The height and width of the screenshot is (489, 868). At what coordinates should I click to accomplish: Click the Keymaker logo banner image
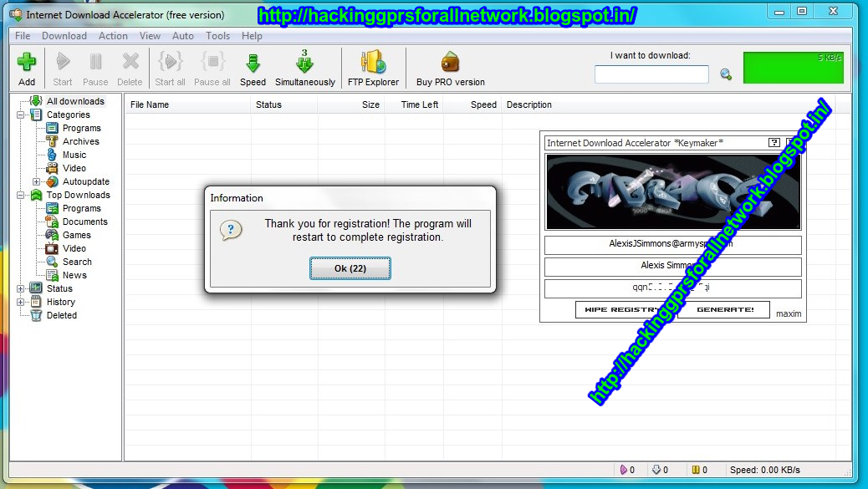click(672, 192)
